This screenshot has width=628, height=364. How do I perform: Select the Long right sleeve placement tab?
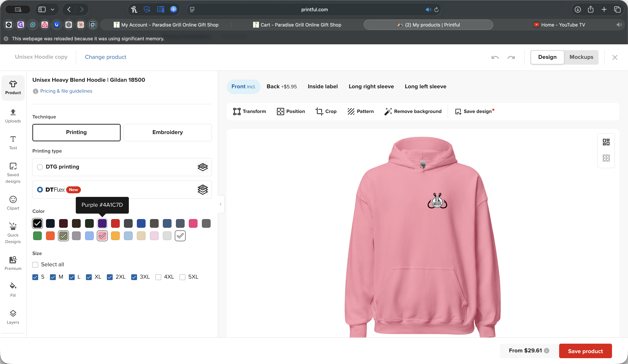[x=371, y=86]
